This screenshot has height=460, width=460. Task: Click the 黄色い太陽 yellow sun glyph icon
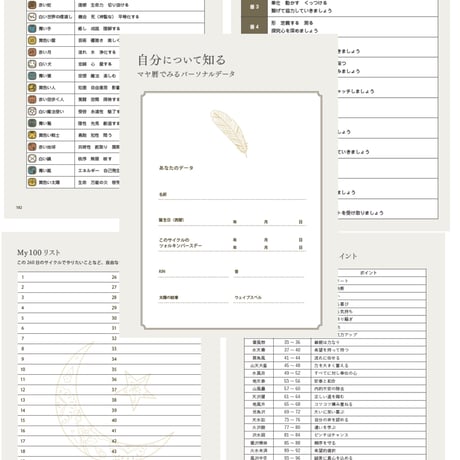coord(32,182)
